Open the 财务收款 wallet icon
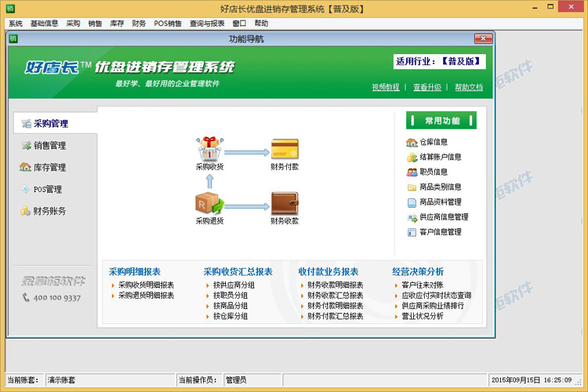This screenshot has width=588, height=392. [x=285, y=203]
